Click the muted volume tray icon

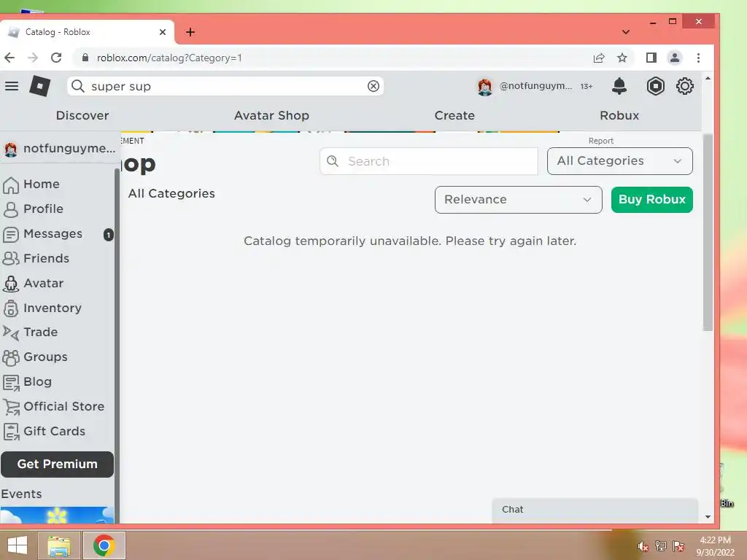point(643,546)
